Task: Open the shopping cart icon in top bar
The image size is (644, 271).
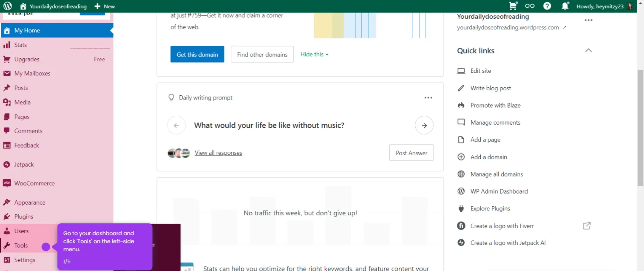Action: pyautogui.click(x=513, y=6)
